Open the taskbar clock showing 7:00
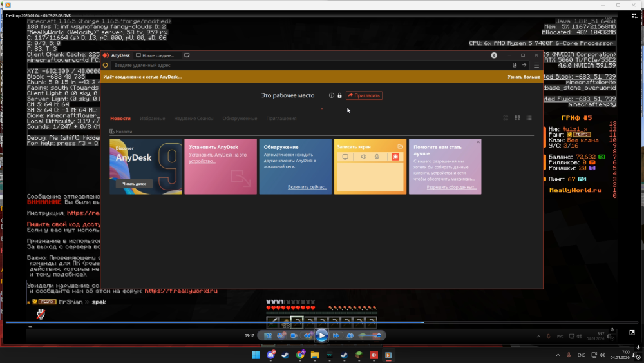This screenshot has height=363, width=644. pyautogui.click(x=621, y=355)
